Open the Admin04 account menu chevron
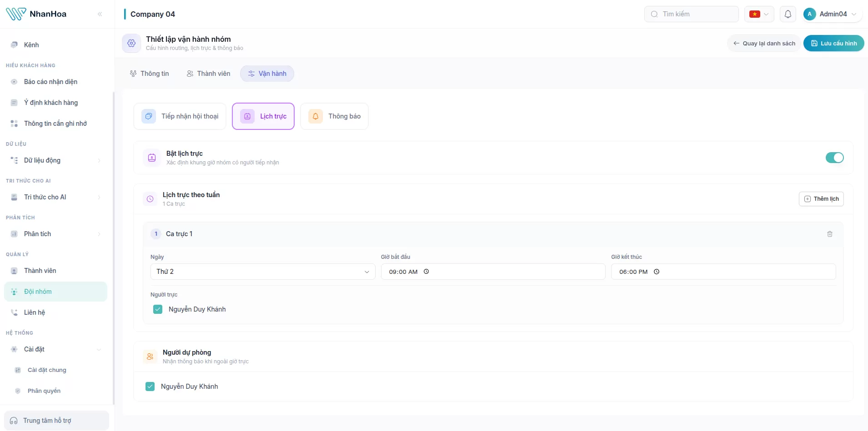 (x=854, y=14)
